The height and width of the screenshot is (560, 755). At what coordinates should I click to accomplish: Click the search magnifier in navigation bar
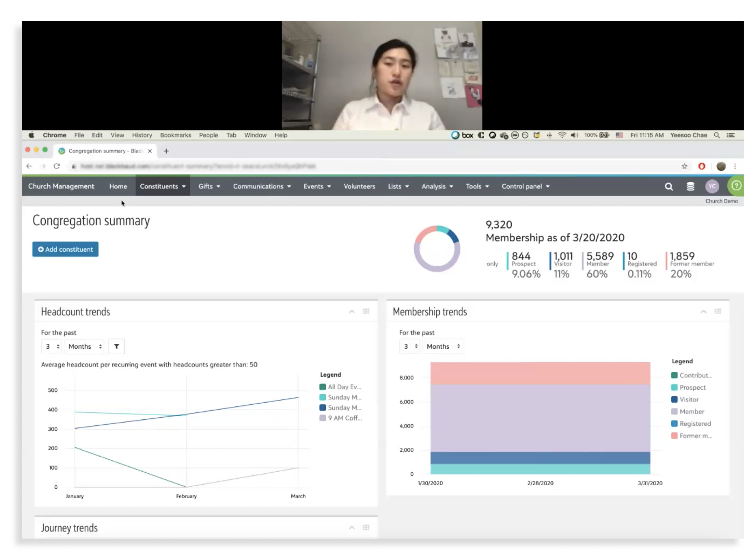[668, 186]
